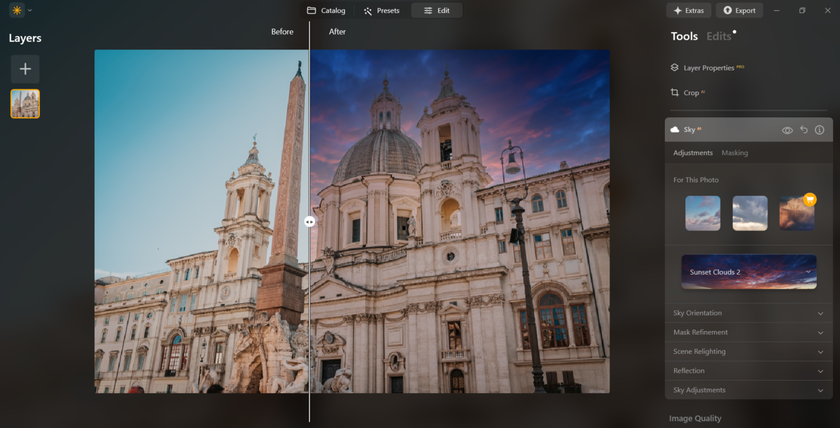
Task: Expand the Sky Adjustments section
Action: 748,390
